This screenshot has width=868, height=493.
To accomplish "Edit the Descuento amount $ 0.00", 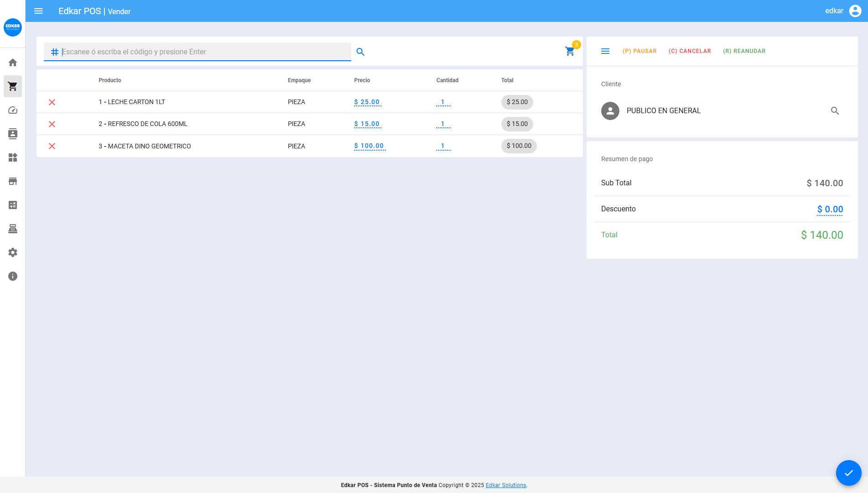I will point(830,210).
